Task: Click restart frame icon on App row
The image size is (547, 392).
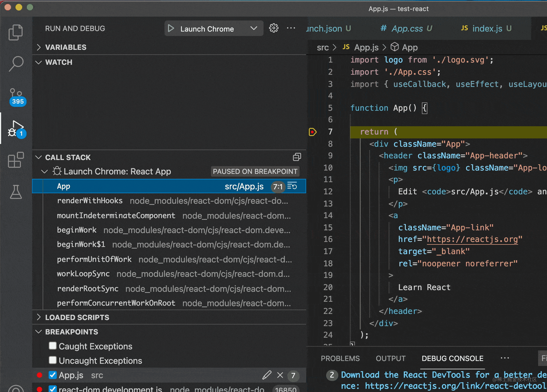Action: pyautogui.click(x=292, y=186)
